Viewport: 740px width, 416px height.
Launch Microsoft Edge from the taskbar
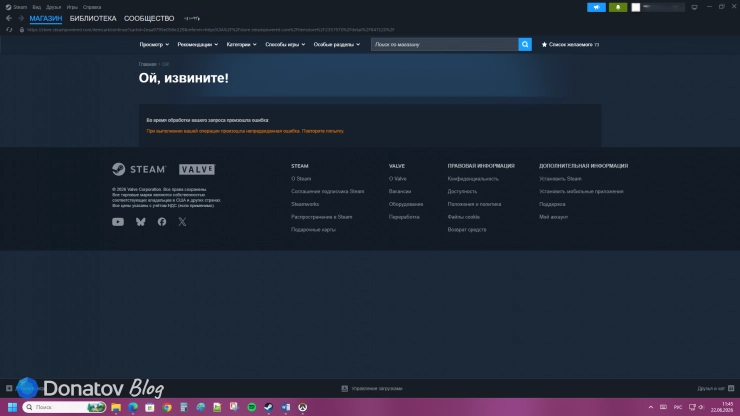133,407
